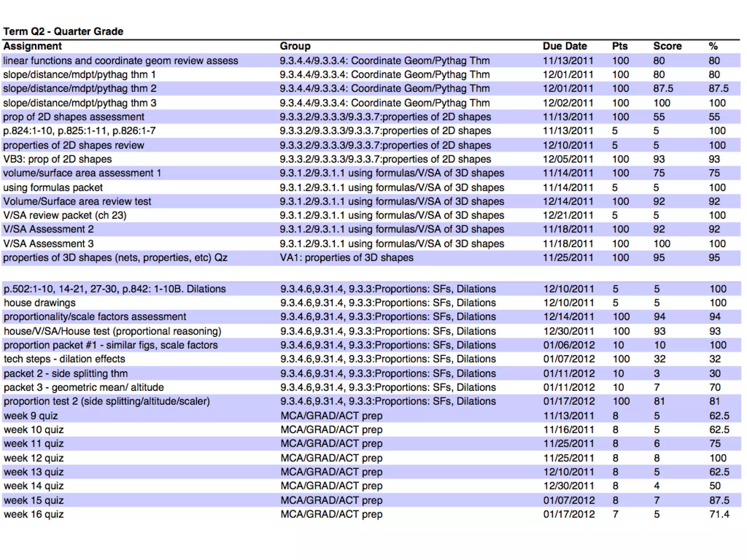Click the 01/17/2012 due date of proportion test 2
Viewport: 747px width, 560px height.
click(x=569, y=401)
